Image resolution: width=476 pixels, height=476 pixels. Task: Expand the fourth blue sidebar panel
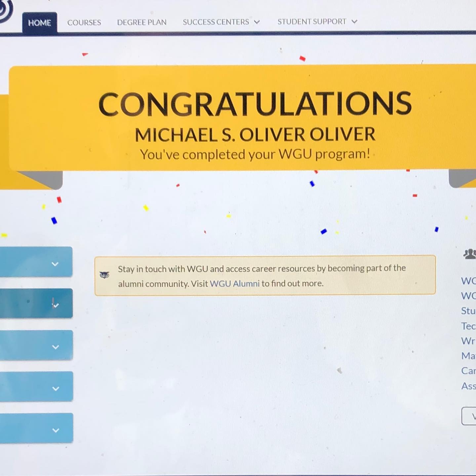(x=36, y=386)
